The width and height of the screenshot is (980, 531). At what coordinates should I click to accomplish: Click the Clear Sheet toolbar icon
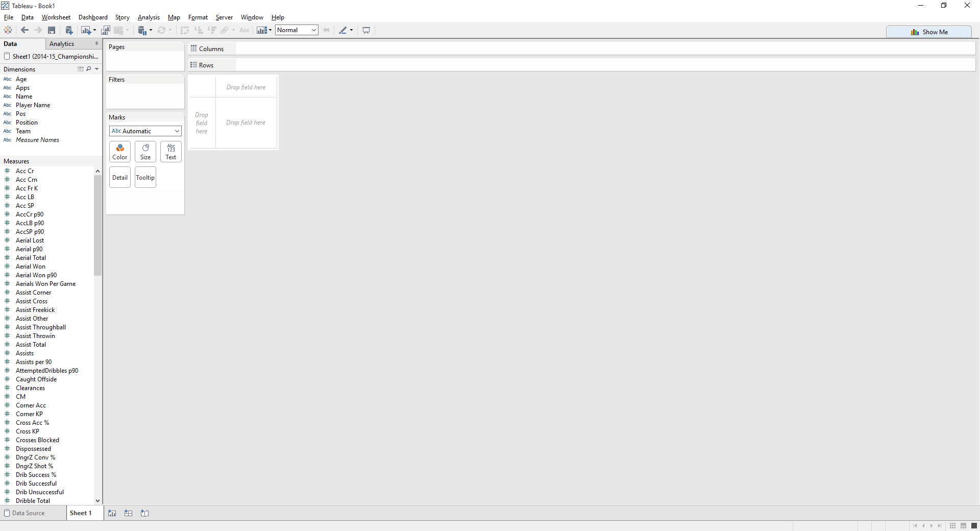118,30
